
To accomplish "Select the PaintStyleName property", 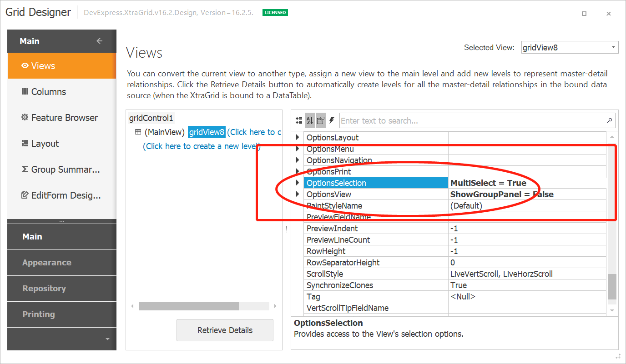I will 334,205.
